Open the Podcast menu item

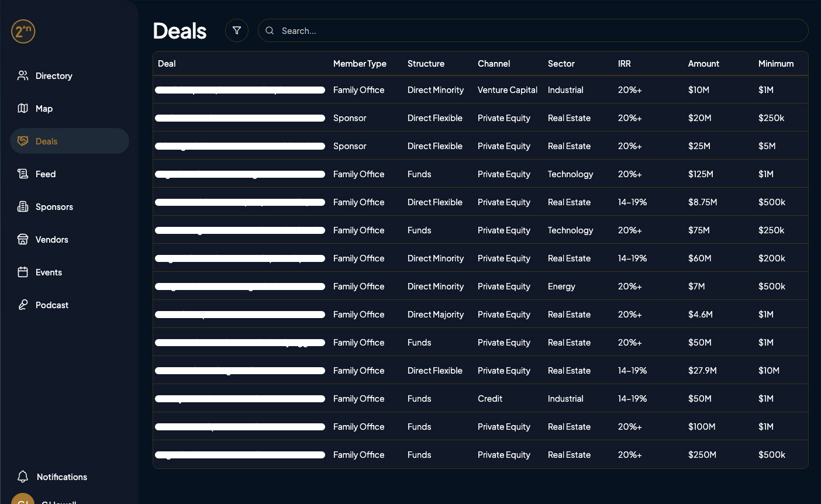click(52, 305)
